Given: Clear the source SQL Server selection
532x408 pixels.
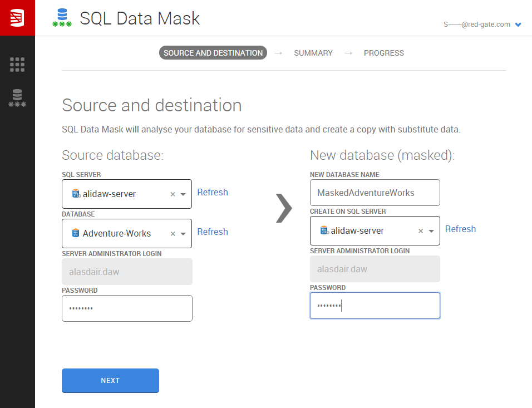Looking at the screenshot, I should tap(173, 194).
